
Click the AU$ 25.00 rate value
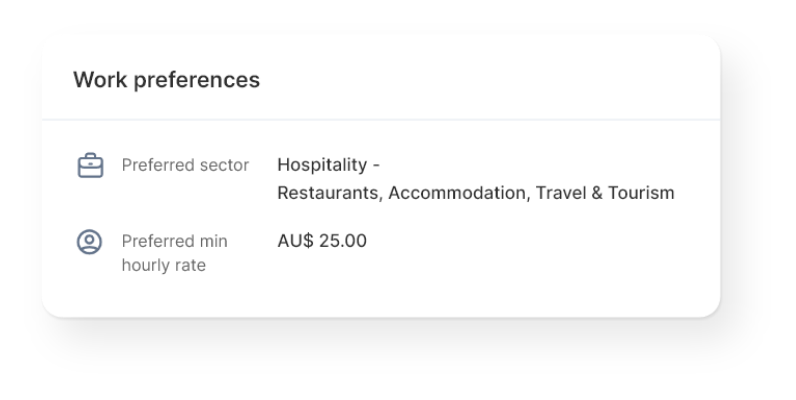(x=322, y=241)
